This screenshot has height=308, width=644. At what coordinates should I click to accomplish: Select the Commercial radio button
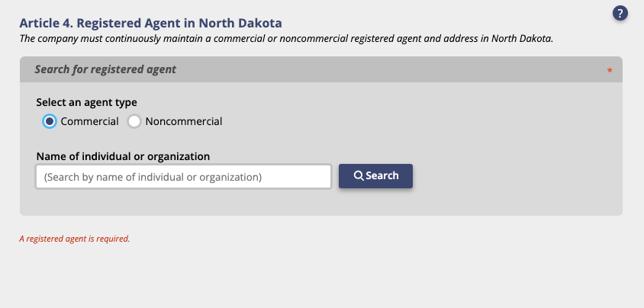point(50,121)
